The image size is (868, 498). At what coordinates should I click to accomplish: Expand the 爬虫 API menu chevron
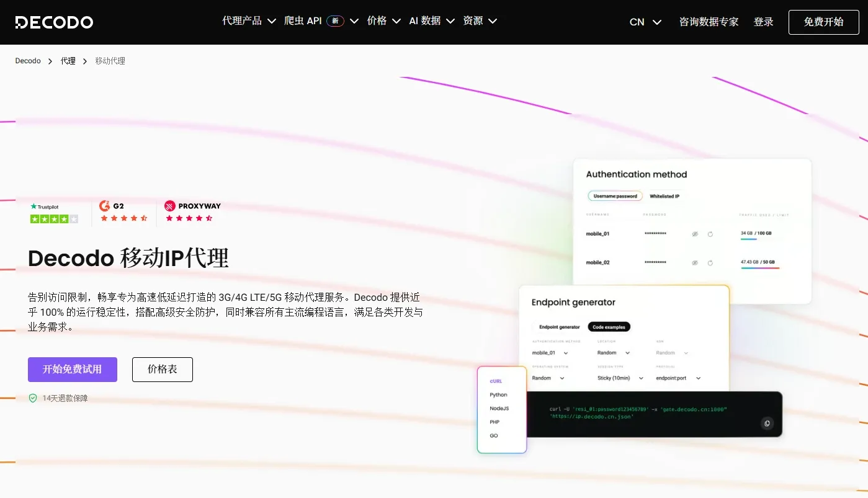354,21
